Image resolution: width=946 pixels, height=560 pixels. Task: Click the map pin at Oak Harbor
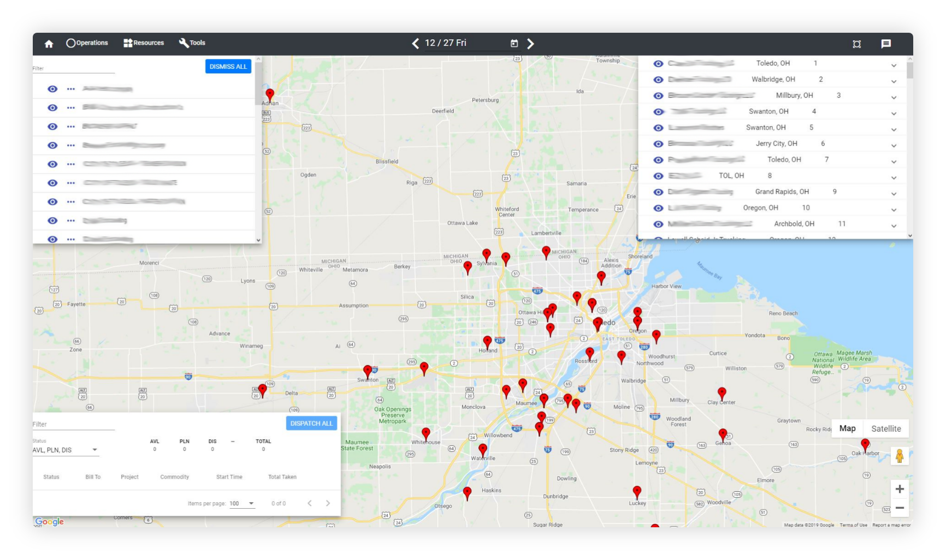tap(865, 445)
